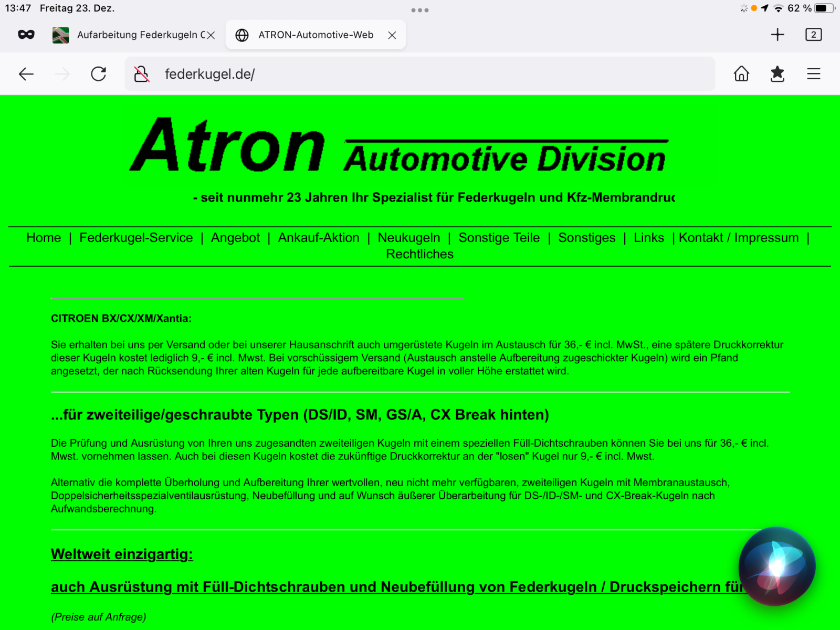Screen dimensions: 840x630
Task: Tap the Siri orb
Action: [x=777, y=566]
